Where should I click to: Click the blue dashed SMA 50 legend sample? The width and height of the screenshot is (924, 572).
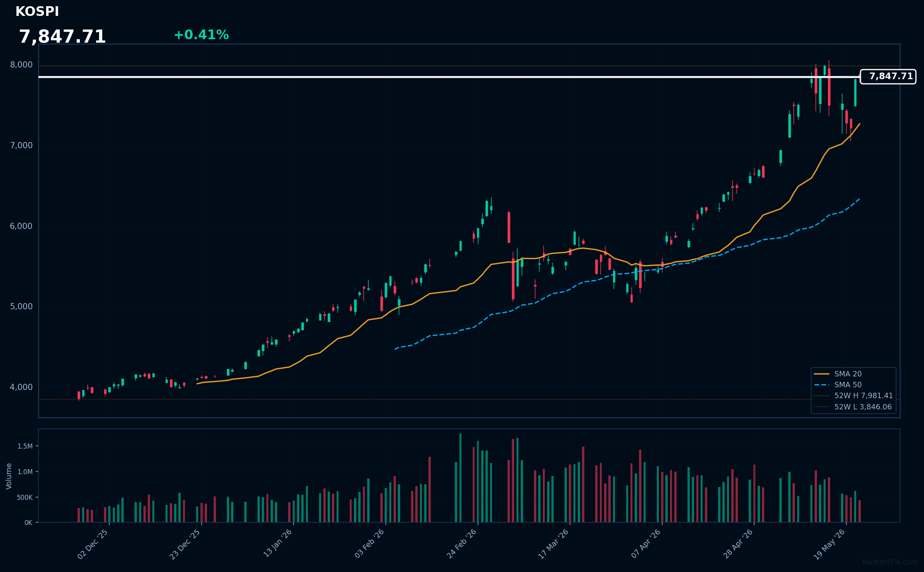(x=822, y=385)
